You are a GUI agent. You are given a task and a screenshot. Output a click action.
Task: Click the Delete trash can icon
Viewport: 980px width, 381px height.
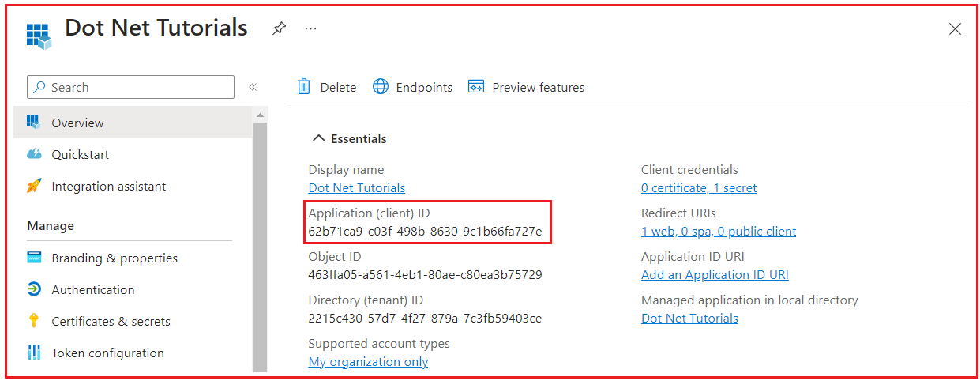tap(304, 87)
